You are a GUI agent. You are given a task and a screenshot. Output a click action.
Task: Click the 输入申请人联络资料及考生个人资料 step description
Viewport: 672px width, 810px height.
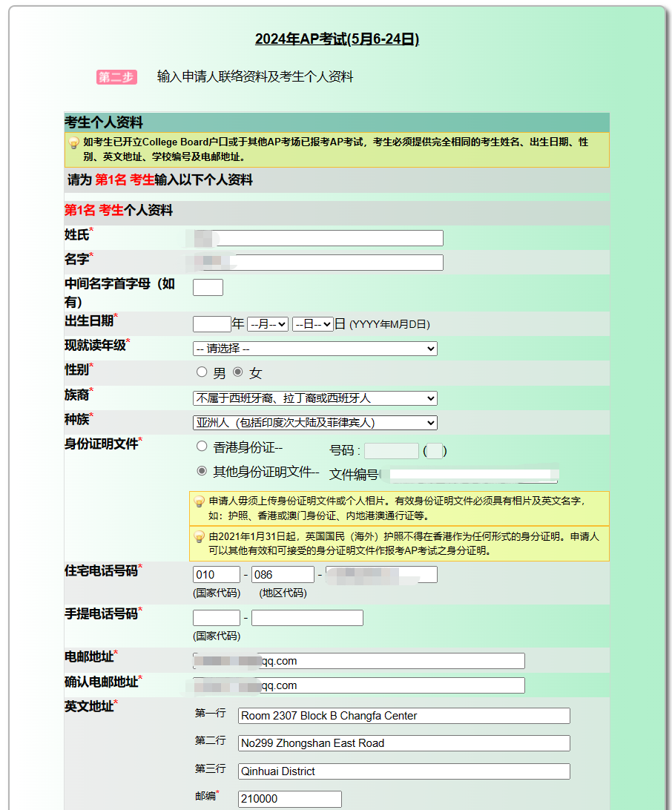pos(255,76)
